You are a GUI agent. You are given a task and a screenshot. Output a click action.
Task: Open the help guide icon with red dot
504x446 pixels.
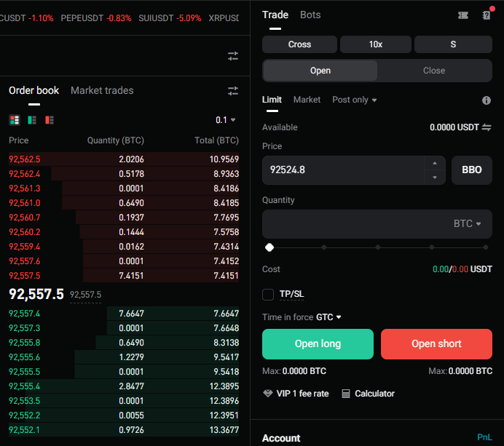pyautogui.click(x=487, y=15)
